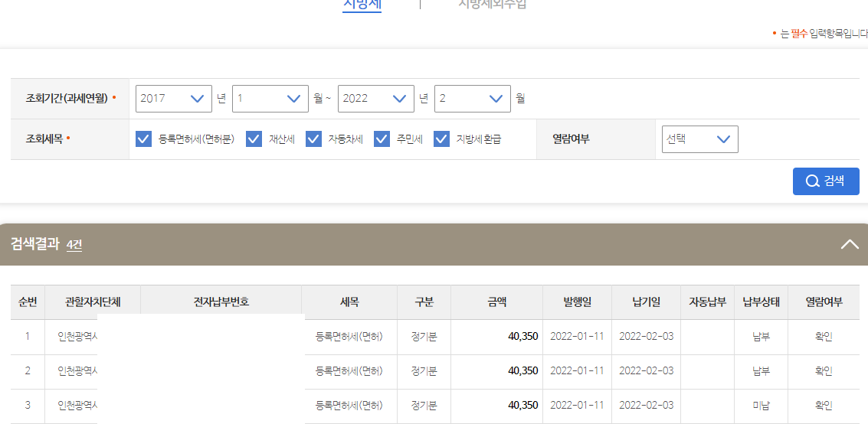Click 확인 in row 1
The width and height of the screenshot is (868, 424).
pos(824,336)
